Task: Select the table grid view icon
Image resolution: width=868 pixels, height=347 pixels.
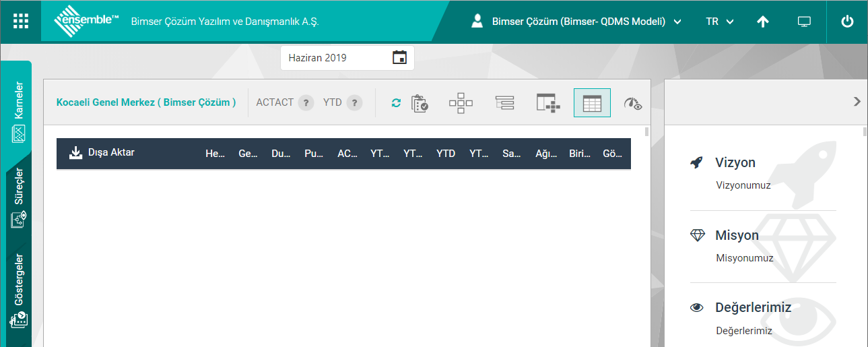Action: (592, 103)
